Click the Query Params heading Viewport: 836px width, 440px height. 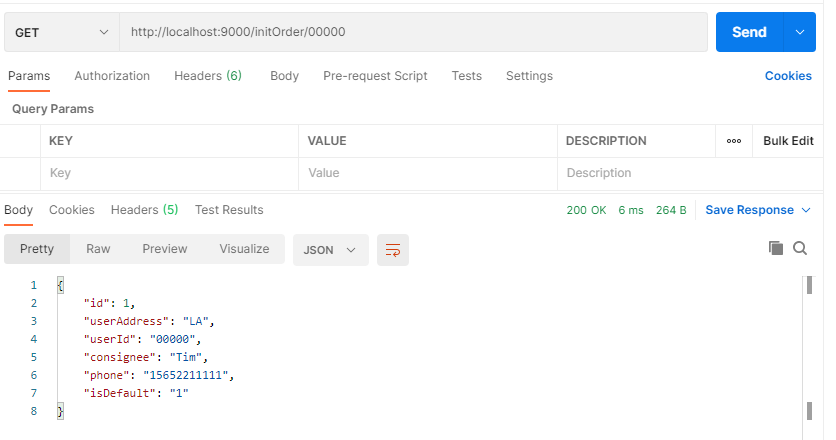53,109
